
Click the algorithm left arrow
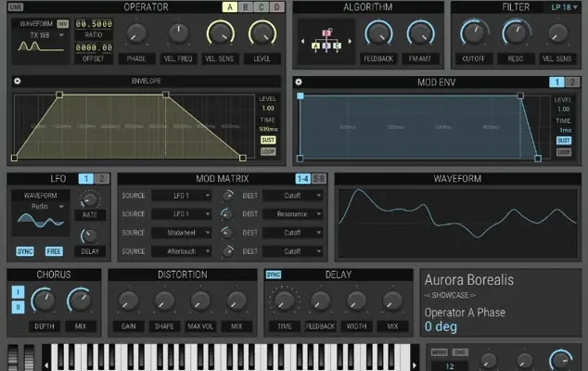(302, 42)
